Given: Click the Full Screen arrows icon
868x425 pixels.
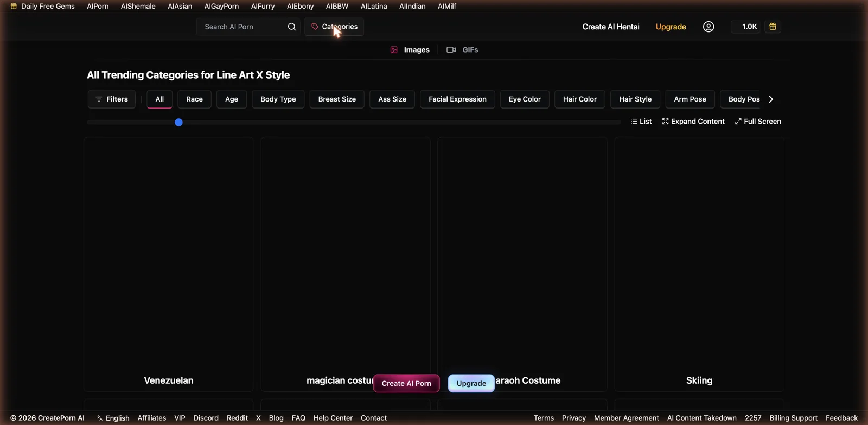Looking at the screenshot, I should click(738, 122).
